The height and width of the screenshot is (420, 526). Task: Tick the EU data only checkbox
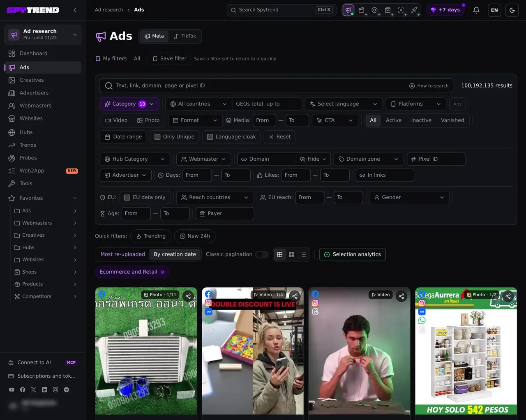(x=127, y=197)
